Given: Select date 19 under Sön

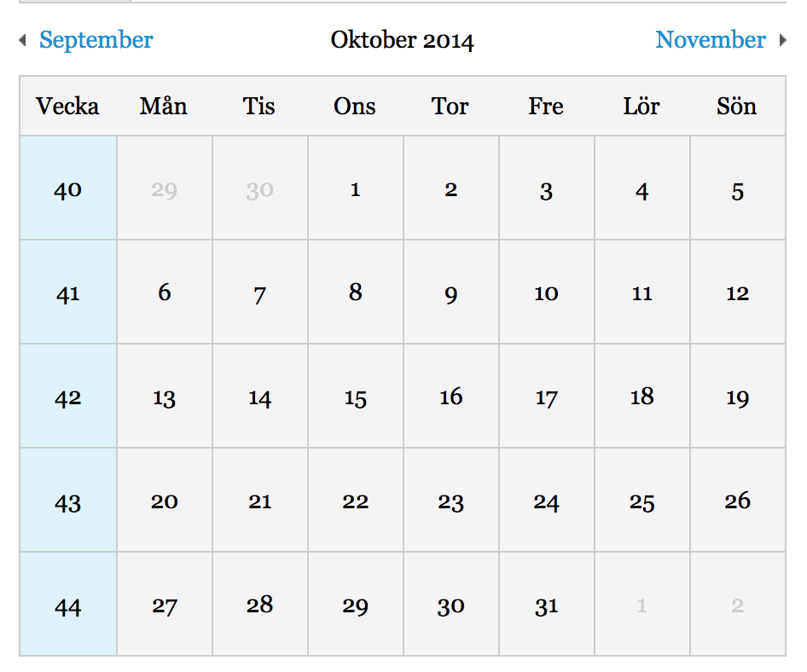Looking at the screenshot, I should [x=738, y=396].
